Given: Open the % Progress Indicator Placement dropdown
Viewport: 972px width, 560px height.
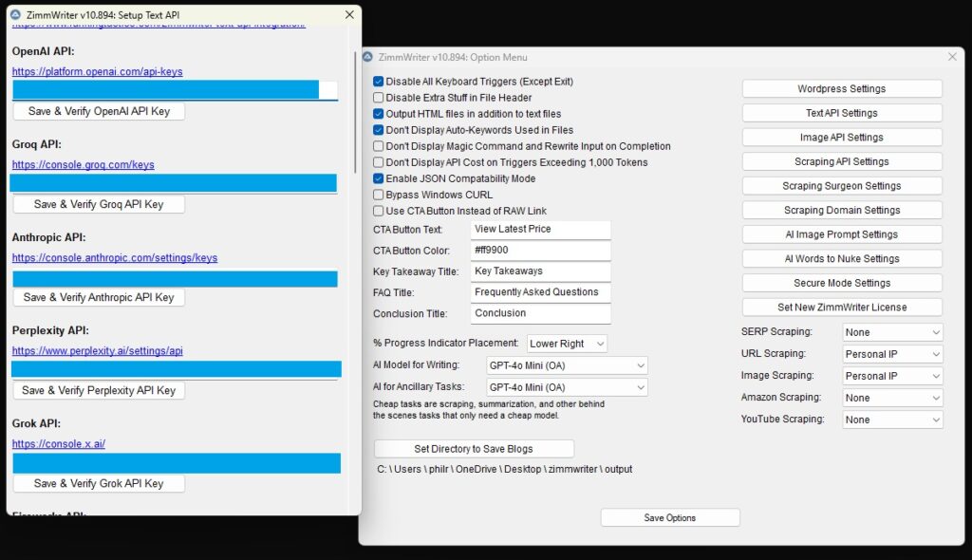Looking at the screenshot, I should click(x=567, y=343).
